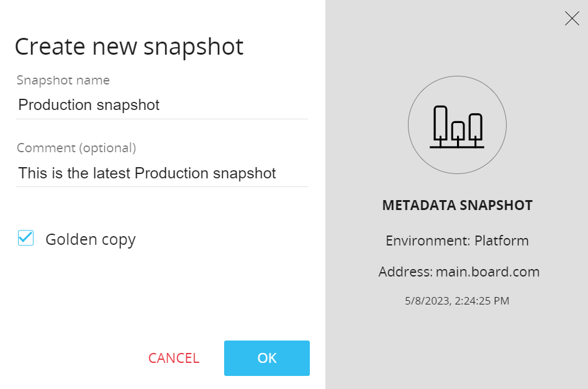
Task: Click the METADATA SNAPSHOT heading
Action: tap(458, 205)
